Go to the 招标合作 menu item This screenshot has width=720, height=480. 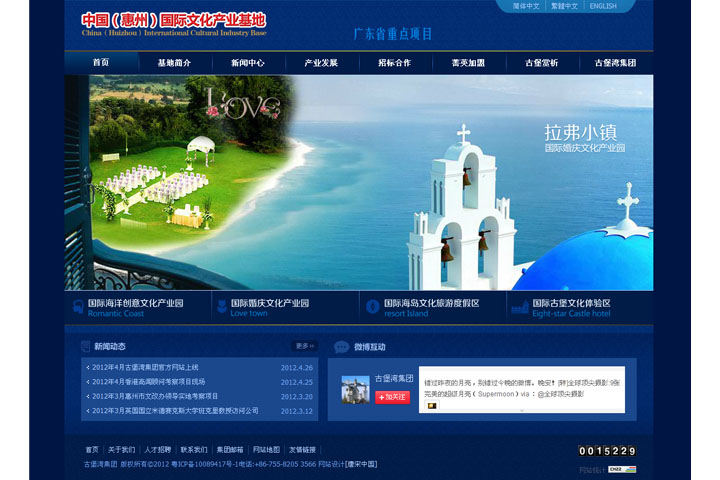(x=394, y=63)
